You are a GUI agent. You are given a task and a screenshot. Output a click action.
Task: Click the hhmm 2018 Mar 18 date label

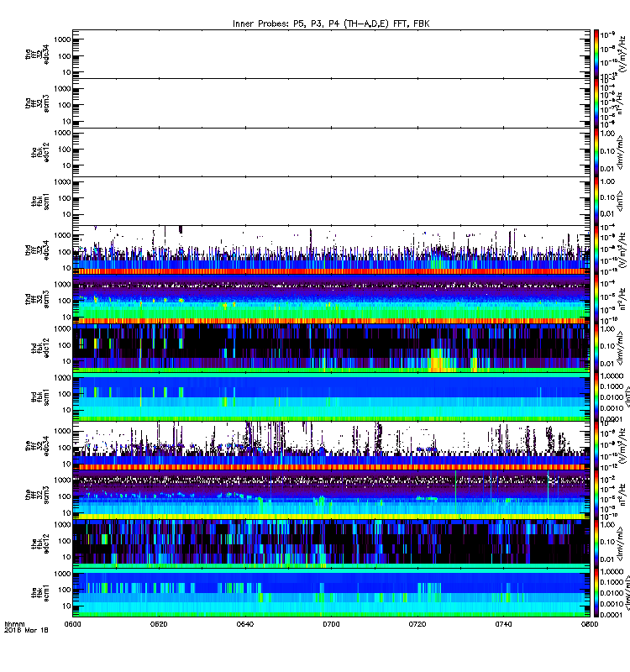26,627
